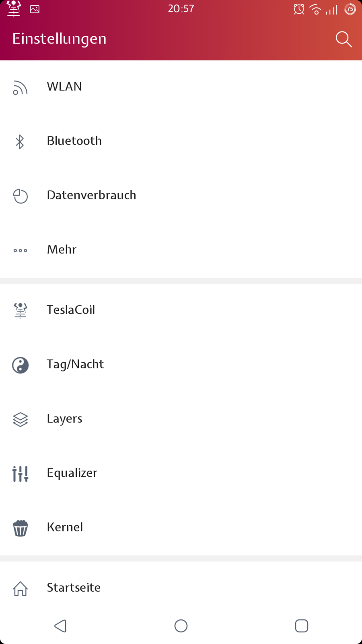Open WLAN settings entry
Image resolution: width=362 pixels, height=644 pixels.
tap(64, 87)
